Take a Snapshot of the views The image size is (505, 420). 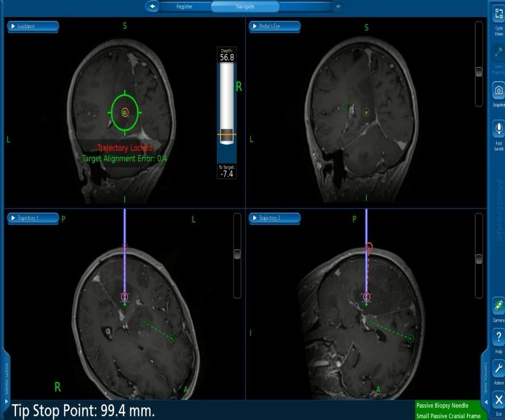coord(498,91)
